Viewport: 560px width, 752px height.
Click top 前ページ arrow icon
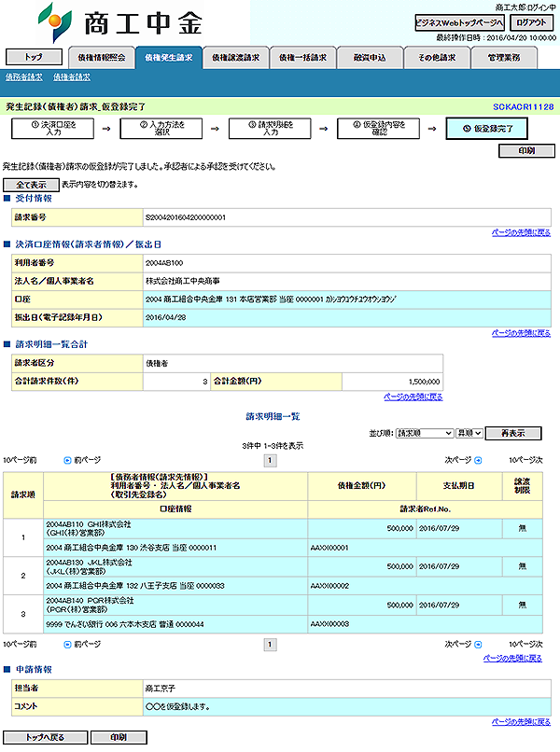(67, 460)
